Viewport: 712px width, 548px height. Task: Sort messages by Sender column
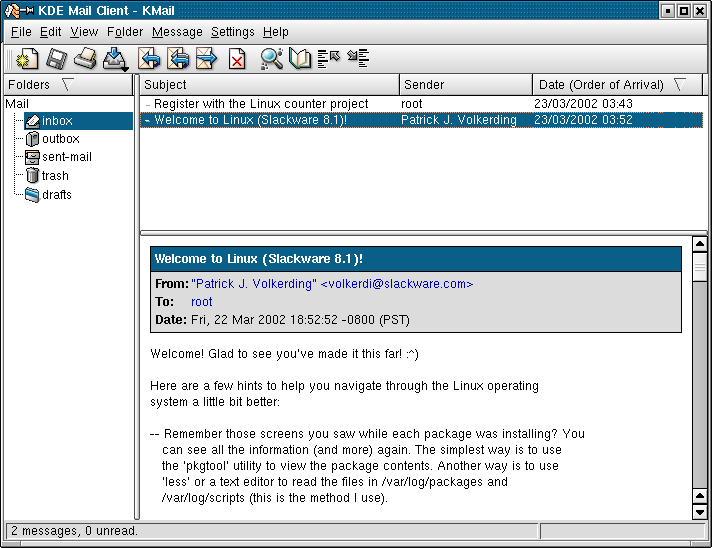466,85
